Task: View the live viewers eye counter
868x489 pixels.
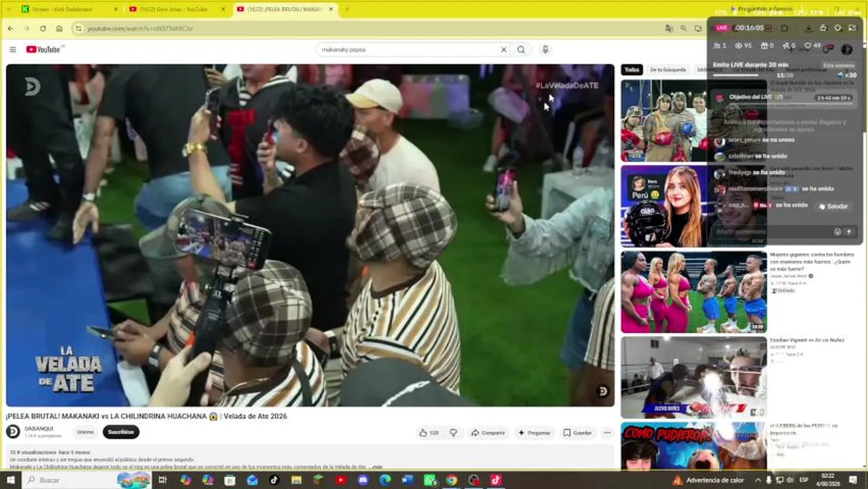Action: click(x=743, y=46)
